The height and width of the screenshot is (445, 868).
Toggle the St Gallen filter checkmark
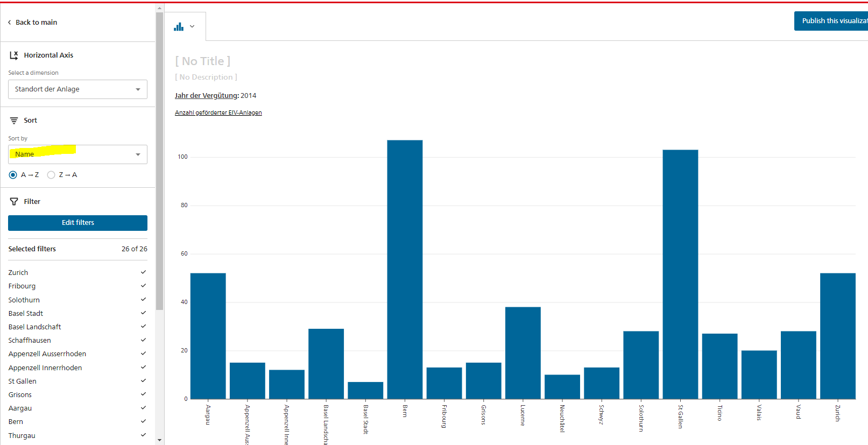click(143, 381)
